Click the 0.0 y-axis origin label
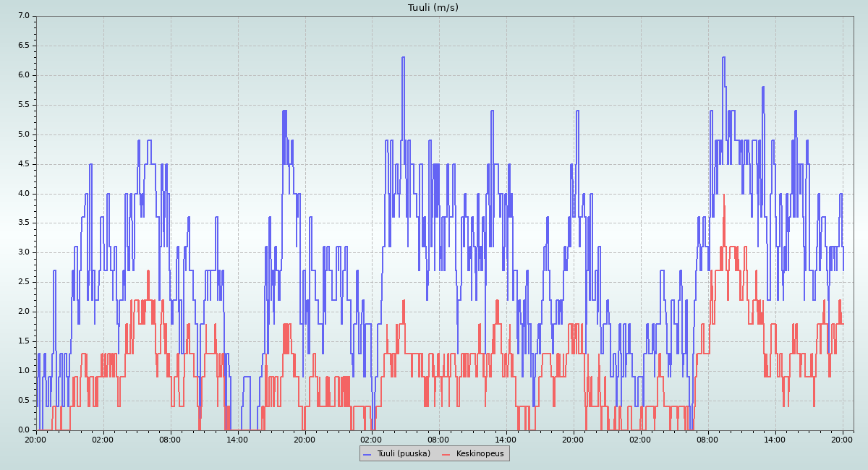 (x=23, y=430)
